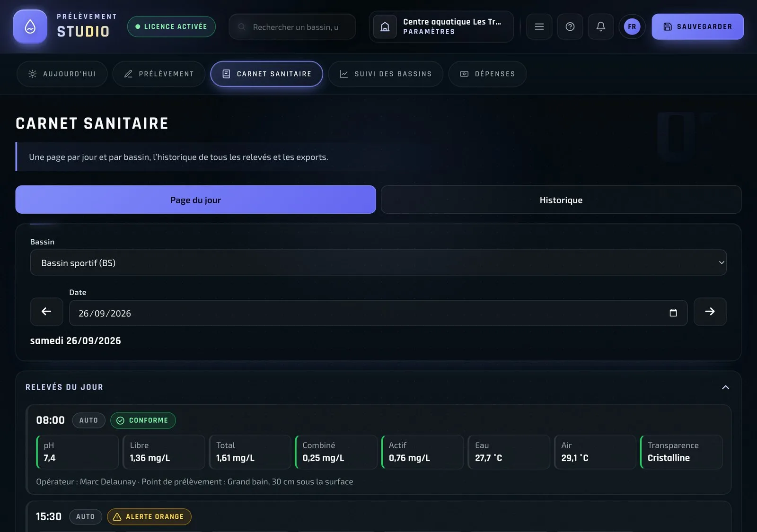
Task: Click the Alerte Orange warning badge
Action: (x=149, y=517)
